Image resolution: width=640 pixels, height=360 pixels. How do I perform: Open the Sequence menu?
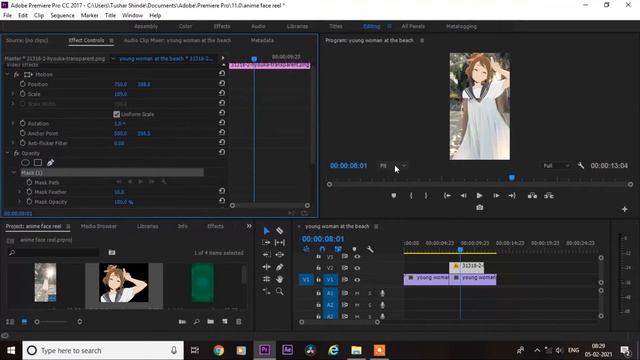pyautogui.click(x=62, y=16)
